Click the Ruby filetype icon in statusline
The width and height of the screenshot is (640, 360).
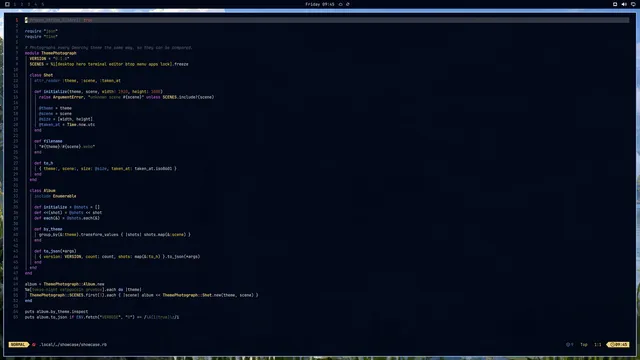34,344
